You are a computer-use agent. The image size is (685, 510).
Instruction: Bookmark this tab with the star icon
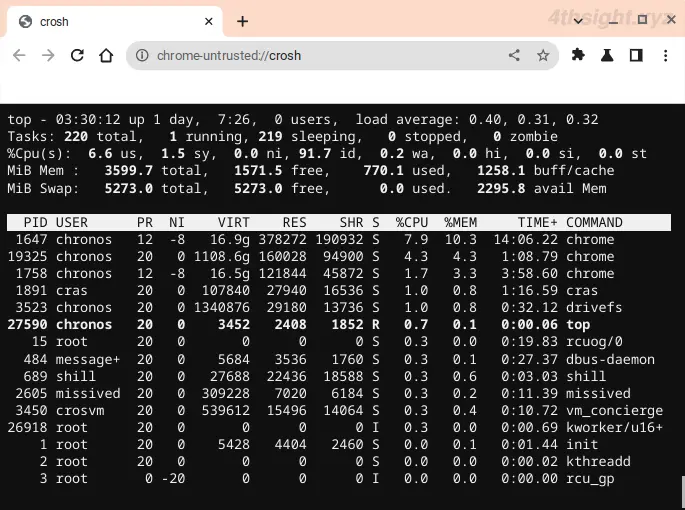[543, 56]
